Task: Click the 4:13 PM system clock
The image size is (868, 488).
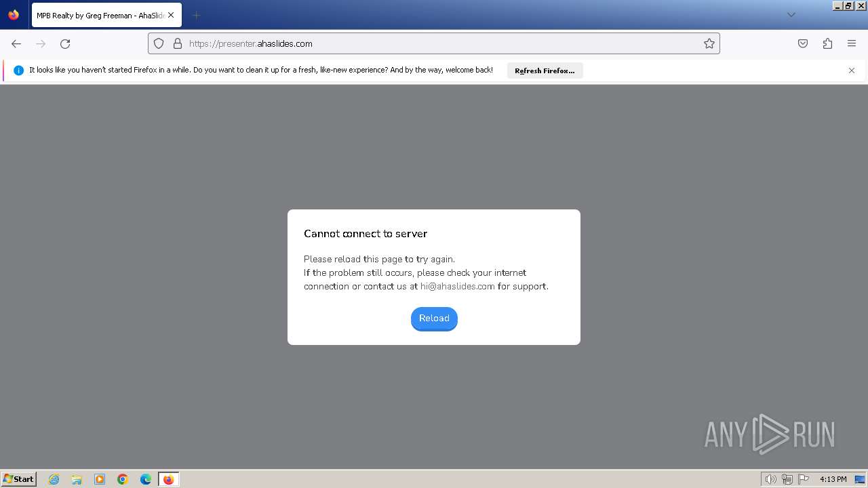Action: [x=833, y=479]
